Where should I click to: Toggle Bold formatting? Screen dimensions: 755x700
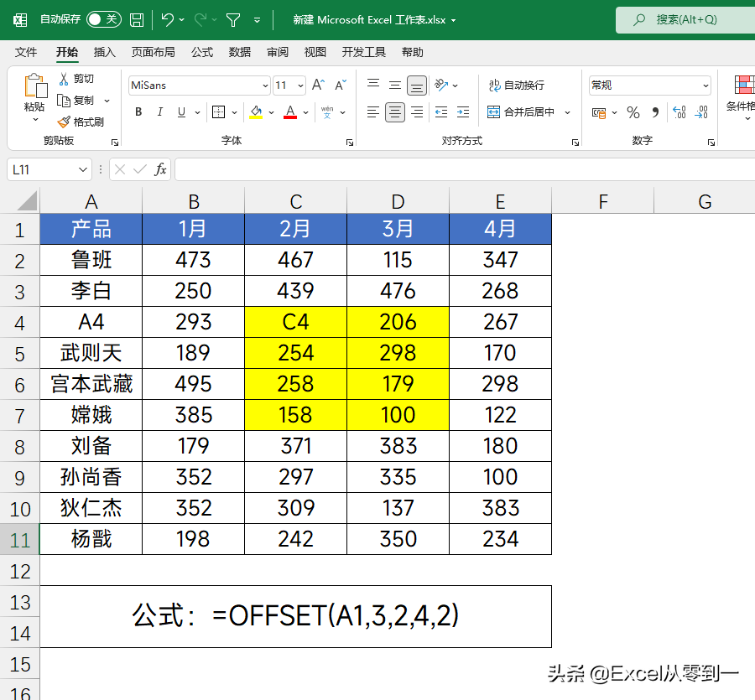pos(138,112)
